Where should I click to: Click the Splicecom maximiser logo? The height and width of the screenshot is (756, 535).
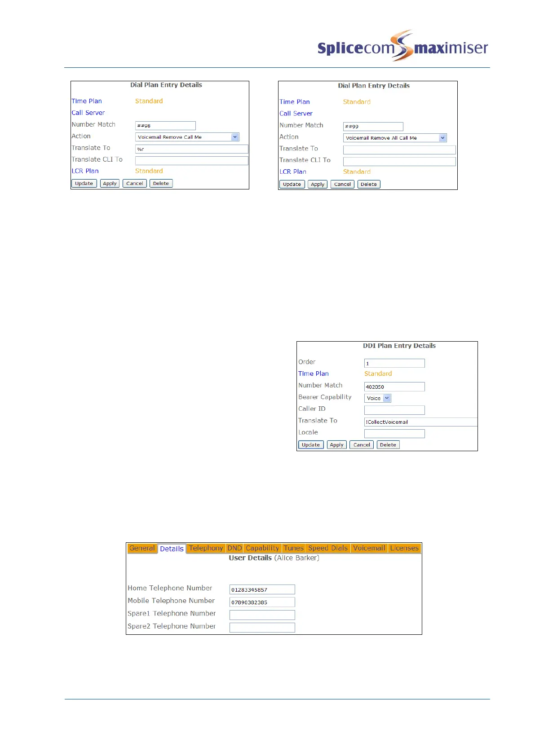click(403, 46)
